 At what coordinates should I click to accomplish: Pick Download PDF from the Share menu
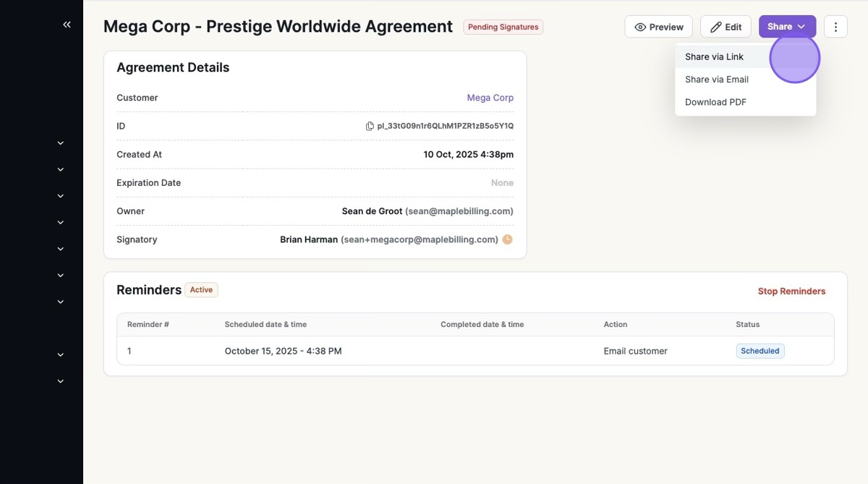[715, 102]
